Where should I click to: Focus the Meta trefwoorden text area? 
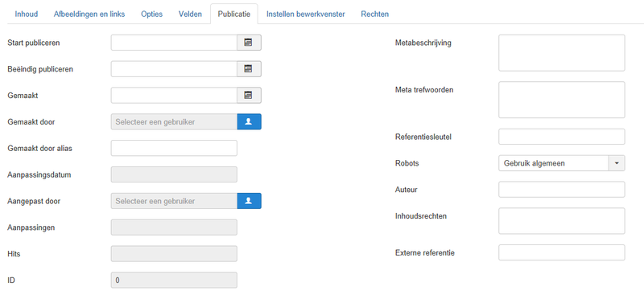click(561, 100)
